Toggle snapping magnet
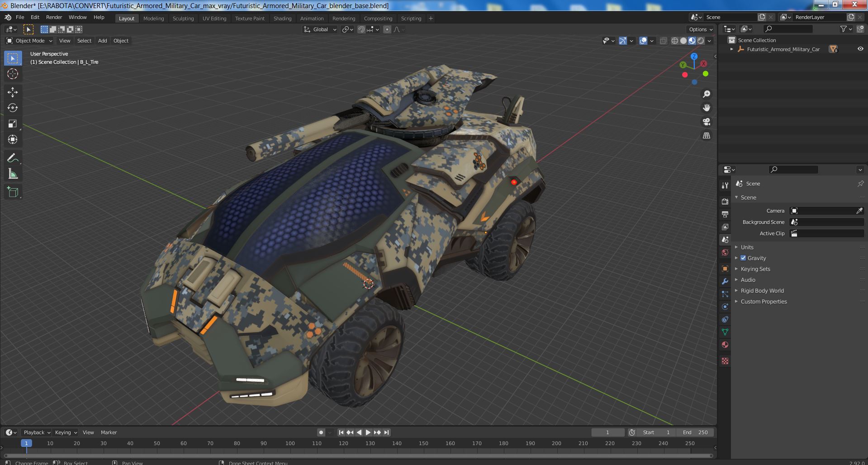This screenshot has width=868, height=465. pos(361,29)
